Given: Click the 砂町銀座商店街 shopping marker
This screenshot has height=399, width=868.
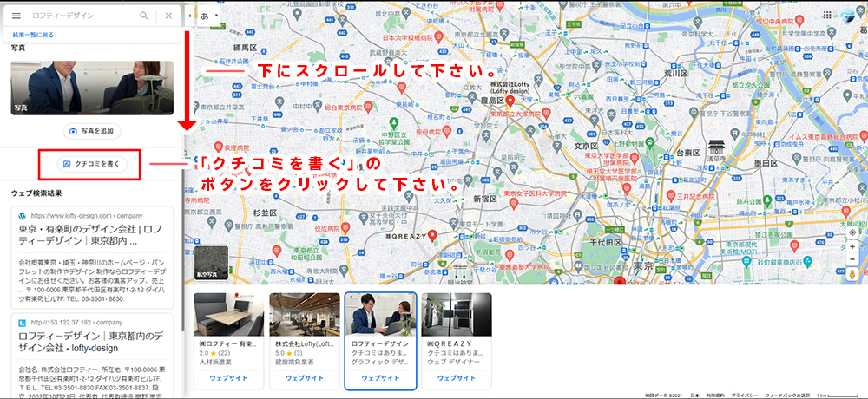Looking at the screenshot, I should pos(807,260).
